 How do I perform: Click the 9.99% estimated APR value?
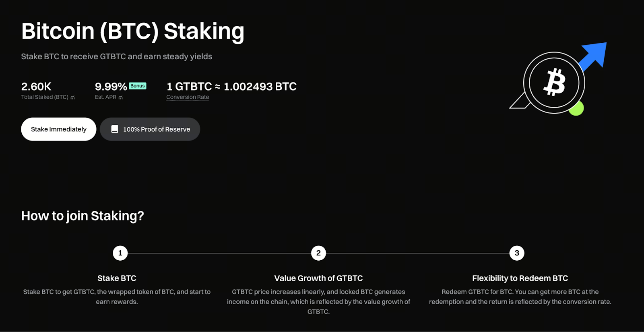(111, 87)
